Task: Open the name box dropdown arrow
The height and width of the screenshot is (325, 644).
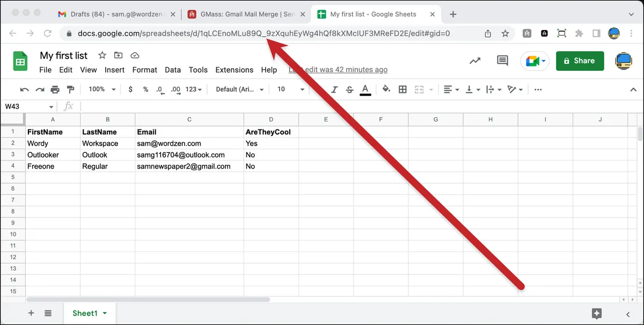Action: tap(52, 107)
